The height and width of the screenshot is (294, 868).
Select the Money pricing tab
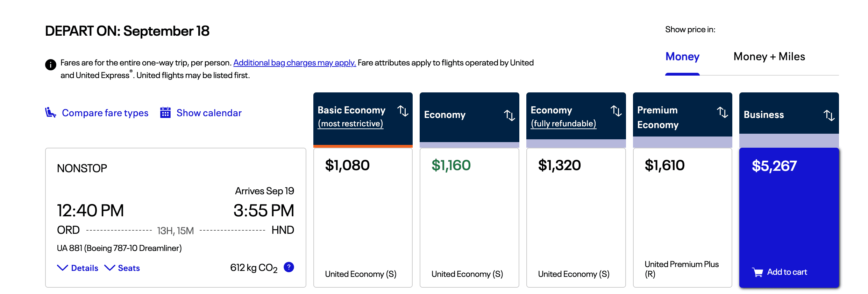682,56
